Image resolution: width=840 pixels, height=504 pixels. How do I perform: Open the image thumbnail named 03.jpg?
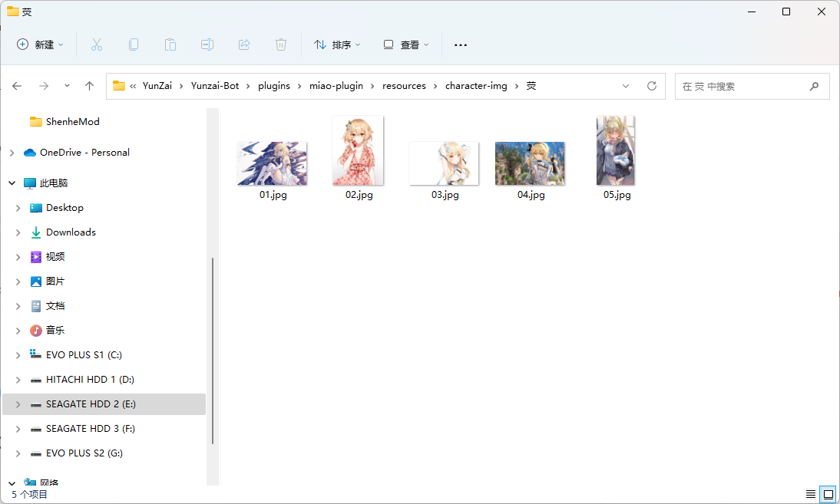coord(443,163)
